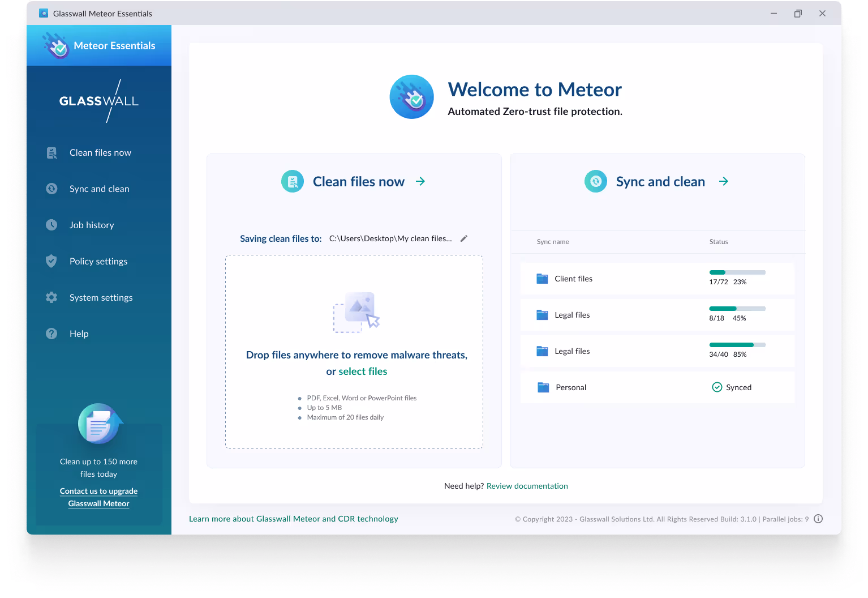Click the Synced checkmark icon on Personal row
Image resolution: width=868 pixels, height=598 pixels.
[x=717, y=387]
